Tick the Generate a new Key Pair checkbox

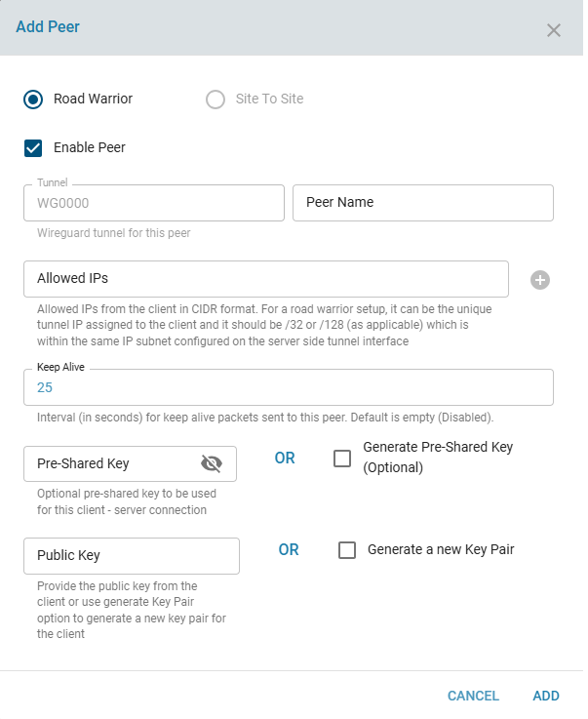click(347, 550)
